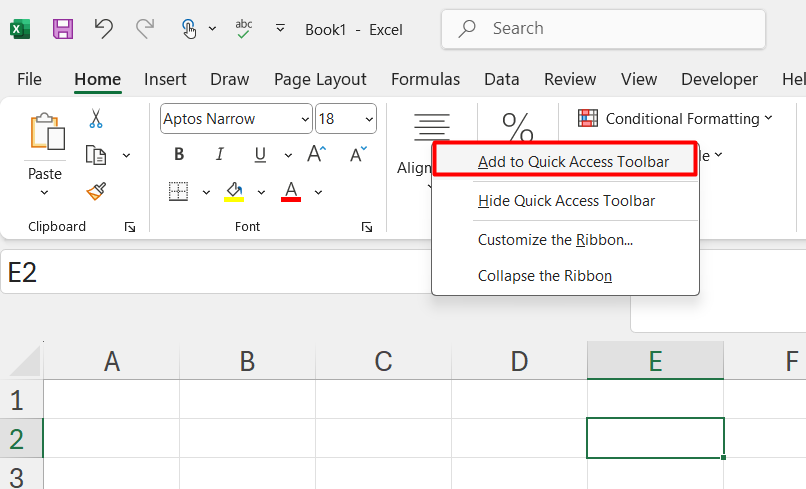This screenshot has width=806, height=489.
Task: Open the Fill Color dropdown arrow
Action: tap(261, 192)
